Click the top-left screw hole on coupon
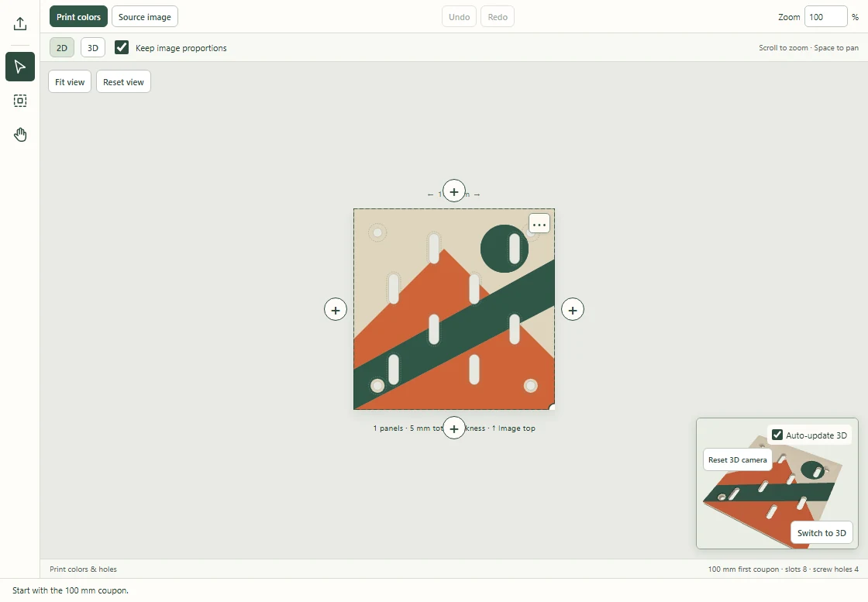The height and width of the screenshot is (602, 868). tap(377, 233)
